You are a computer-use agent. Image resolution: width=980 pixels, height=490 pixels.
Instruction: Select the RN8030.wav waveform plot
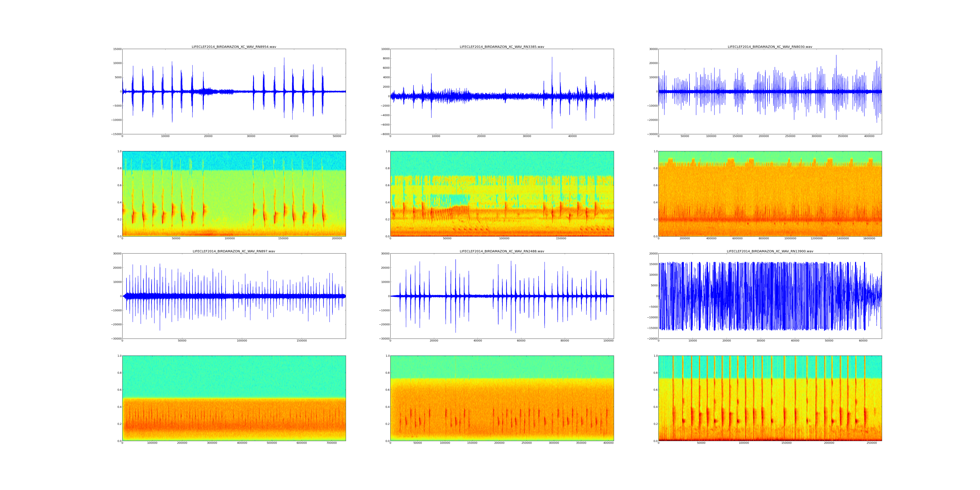(770, 91)
